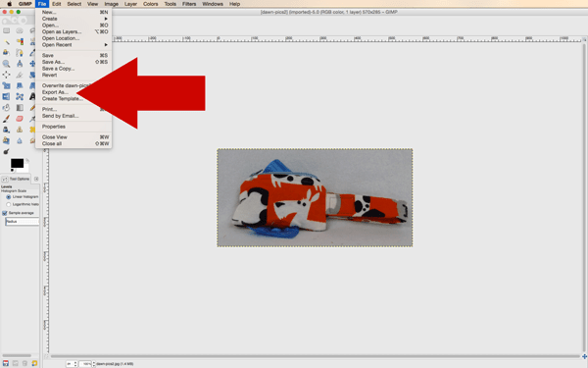Select the Ellipse Select tool
This screenshot has height=368, width=588.
[20, 30]
